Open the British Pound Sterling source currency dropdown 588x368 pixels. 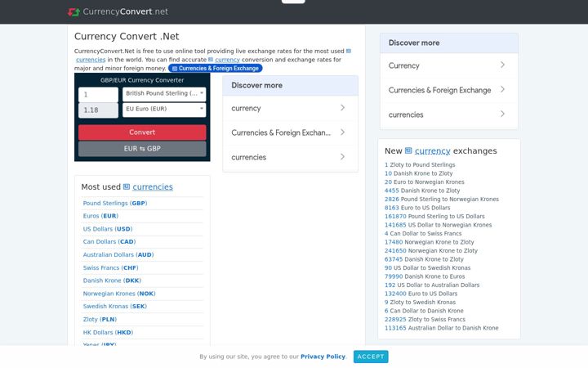[164, 93]
